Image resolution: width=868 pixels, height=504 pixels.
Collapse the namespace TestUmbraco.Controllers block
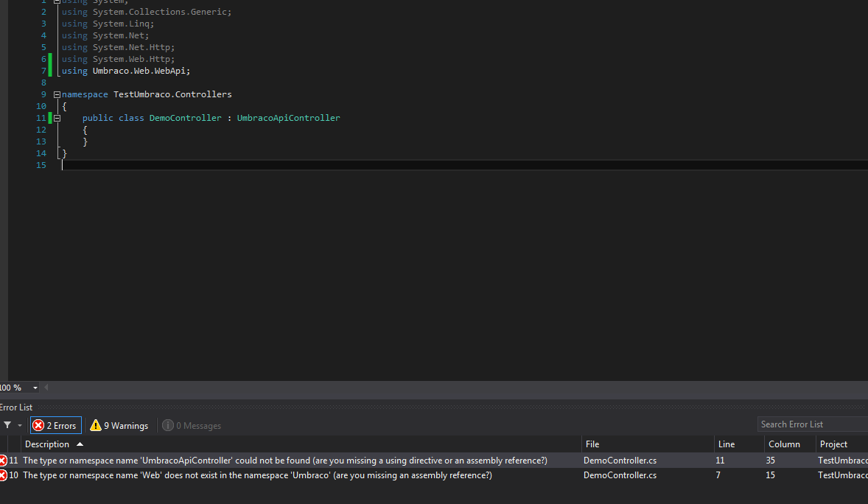point(57,95)
